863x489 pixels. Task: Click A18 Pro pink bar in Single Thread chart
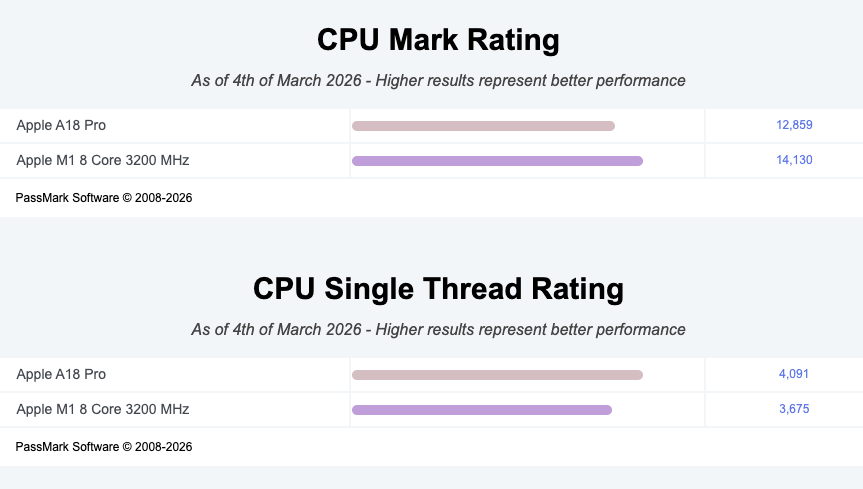(x=497, y=375)
